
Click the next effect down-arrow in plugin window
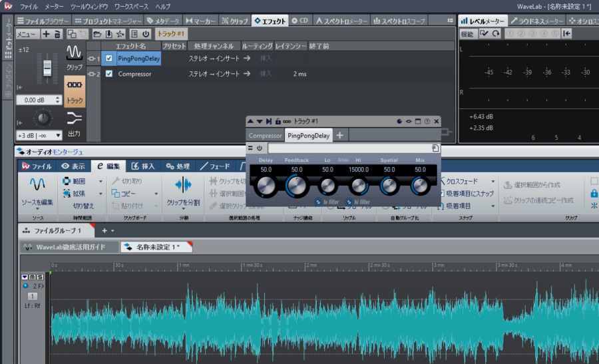(x=260, y=122)
